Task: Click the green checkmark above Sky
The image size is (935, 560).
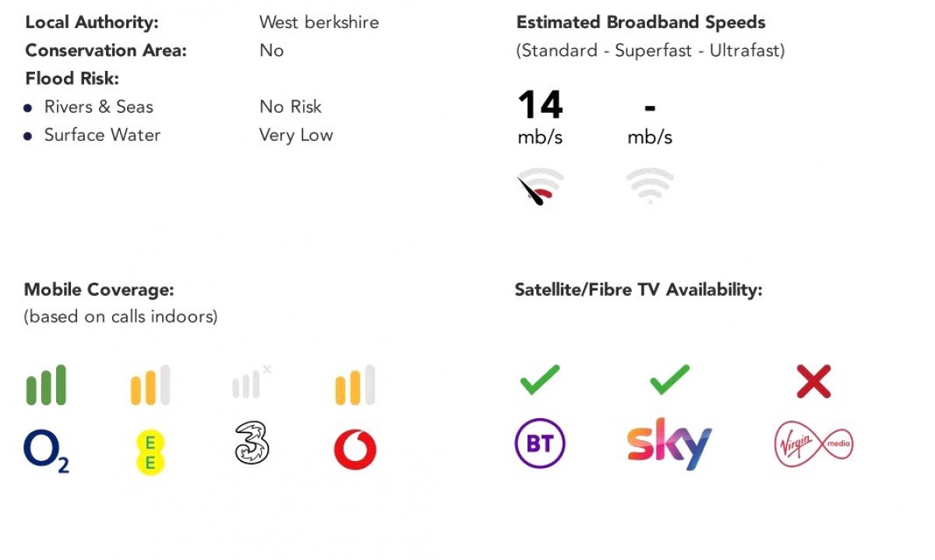Action: coord(669,380)
